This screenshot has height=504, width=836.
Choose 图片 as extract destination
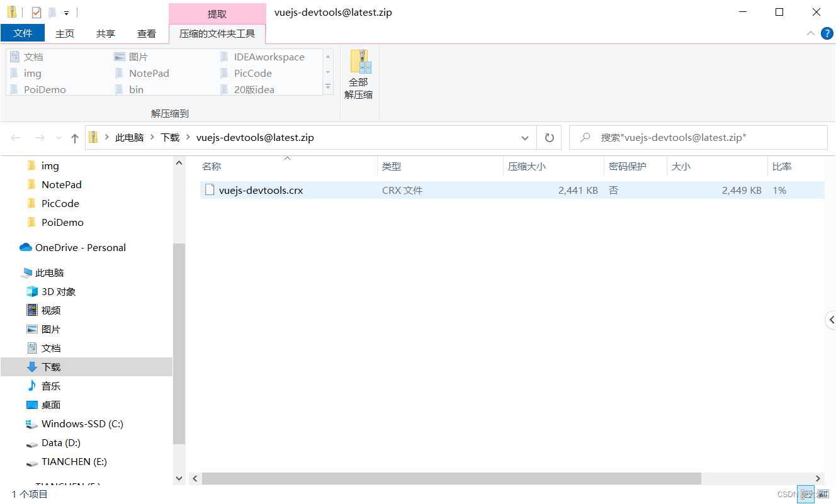pos(132,57)
